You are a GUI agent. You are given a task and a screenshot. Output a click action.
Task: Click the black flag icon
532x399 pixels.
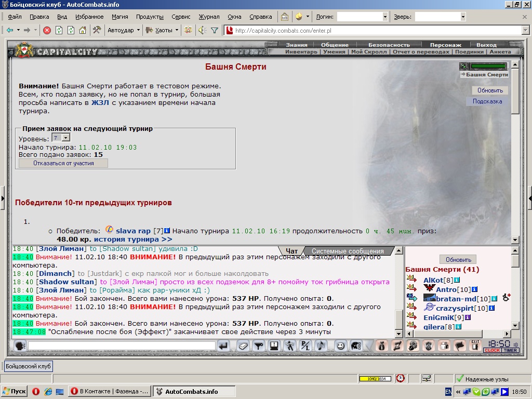tap(460, 346)
